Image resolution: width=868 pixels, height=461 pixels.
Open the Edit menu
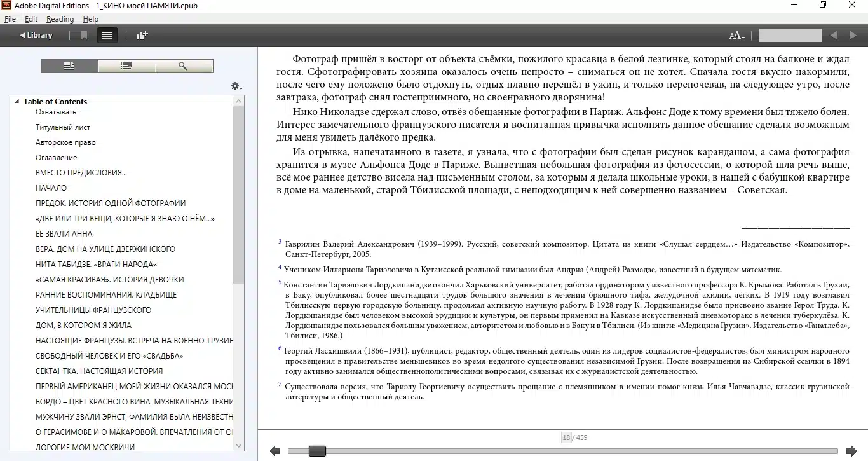(x=31, y=19)
